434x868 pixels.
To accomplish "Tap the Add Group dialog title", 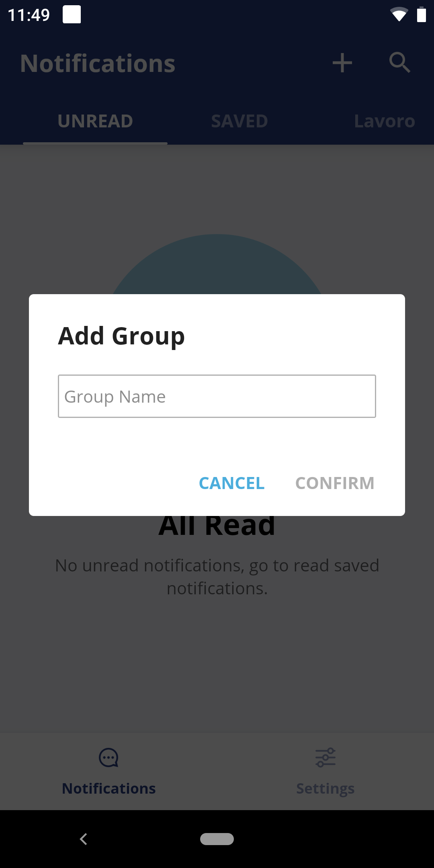I will pyautogui.click(x=121, y=336).
